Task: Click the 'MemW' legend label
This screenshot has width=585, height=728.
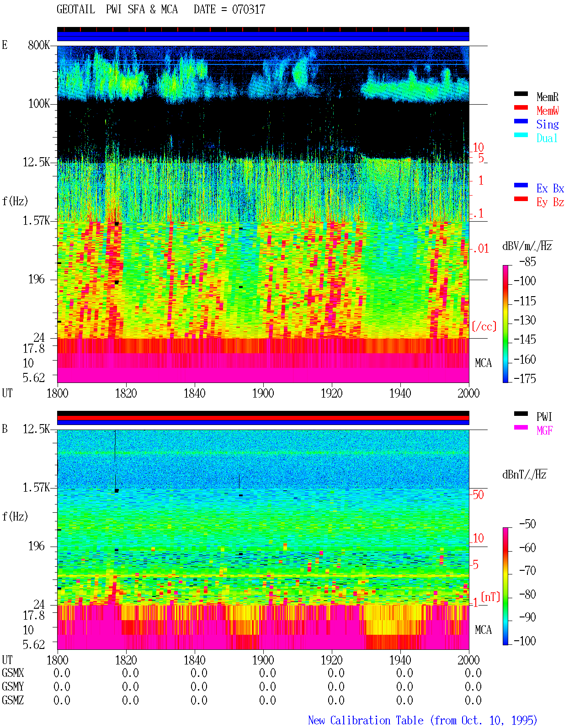Action: click(x=548, y=111)
